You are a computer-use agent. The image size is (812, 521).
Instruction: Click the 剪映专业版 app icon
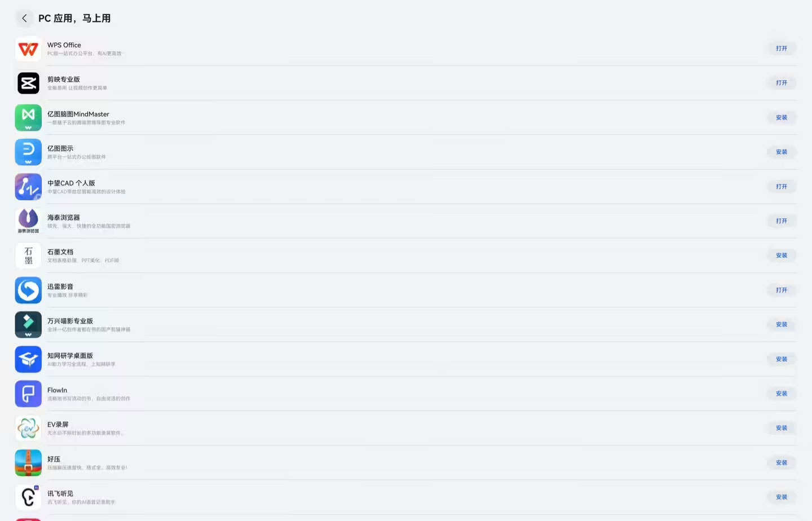28,83
